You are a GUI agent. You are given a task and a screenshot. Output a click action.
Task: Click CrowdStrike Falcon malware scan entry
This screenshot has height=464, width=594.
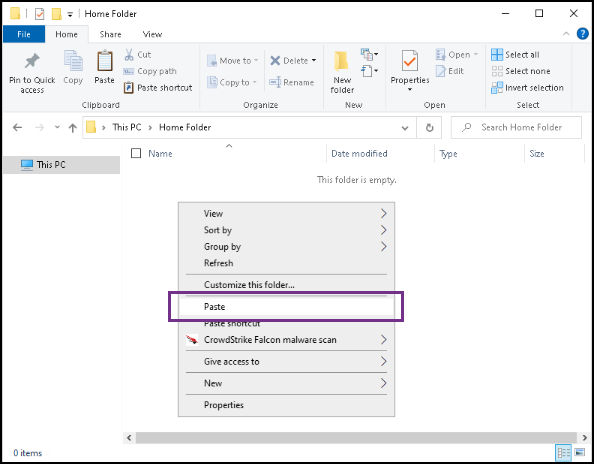286,340
